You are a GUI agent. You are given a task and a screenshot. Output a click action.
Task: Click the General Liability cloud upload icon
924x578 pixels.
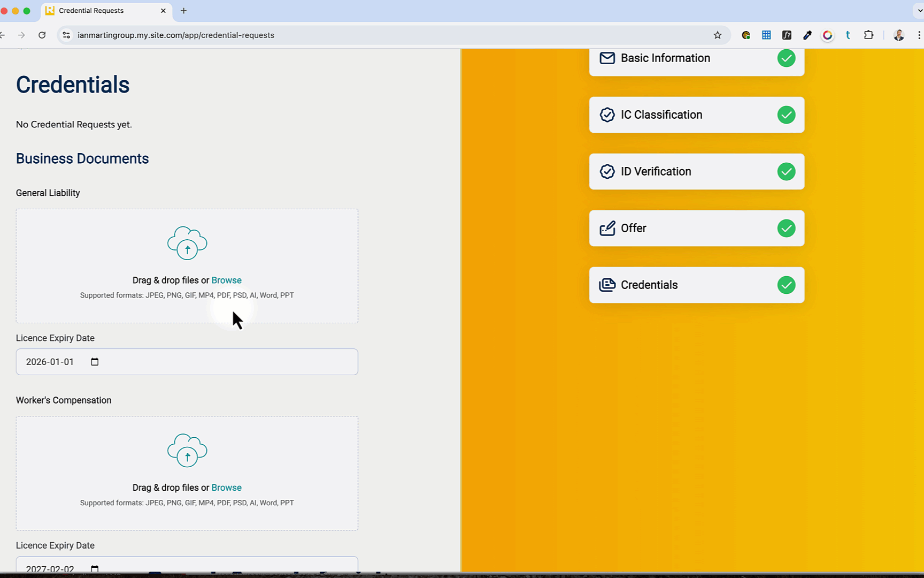click(187, 243)
